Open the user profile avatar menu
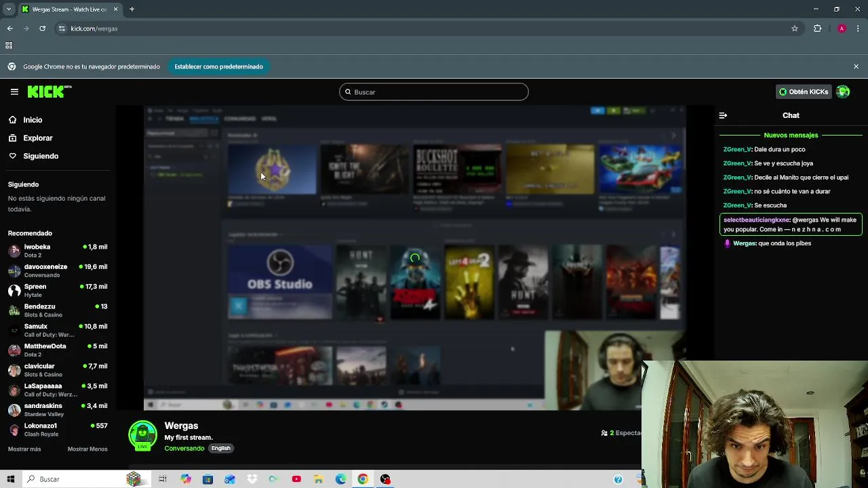This screenshot has width=868, height=488. pyautogui.click(x=843, y=92)
